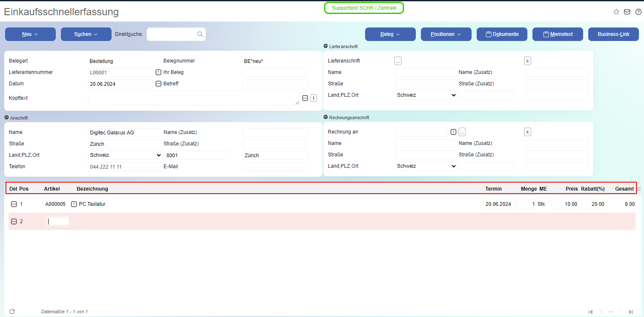The image size is (644, 317).
Task: Click the Rechnung an input field
Action: (421, 132)
